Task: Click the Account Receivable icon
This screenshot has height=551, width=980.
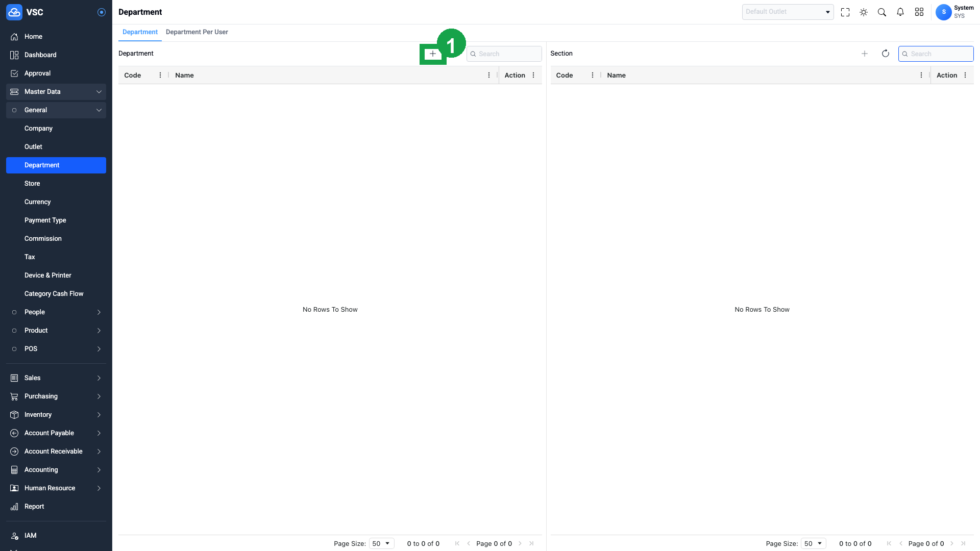Action: pyautogui.click(x=14, y=452)
